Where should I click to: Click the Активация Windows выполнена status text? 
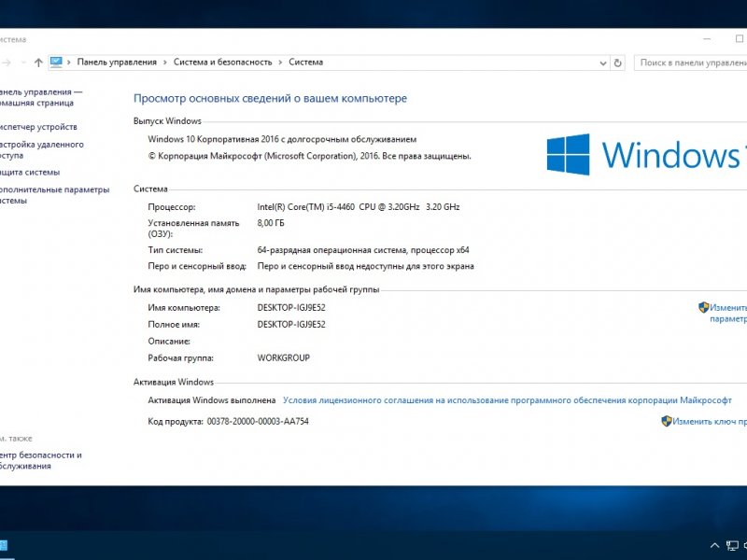[212, 400]
